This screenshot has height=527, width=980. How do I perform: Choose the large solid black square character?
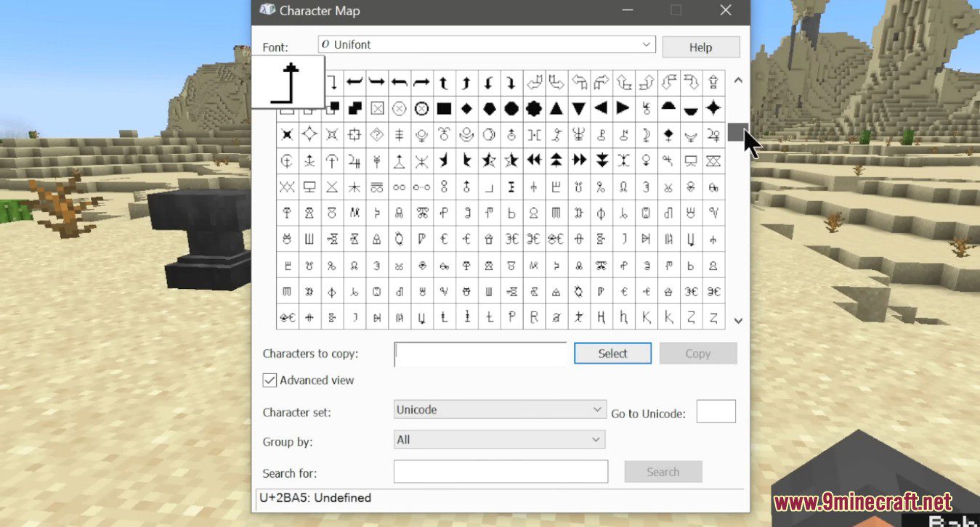[x=444, y=108]
